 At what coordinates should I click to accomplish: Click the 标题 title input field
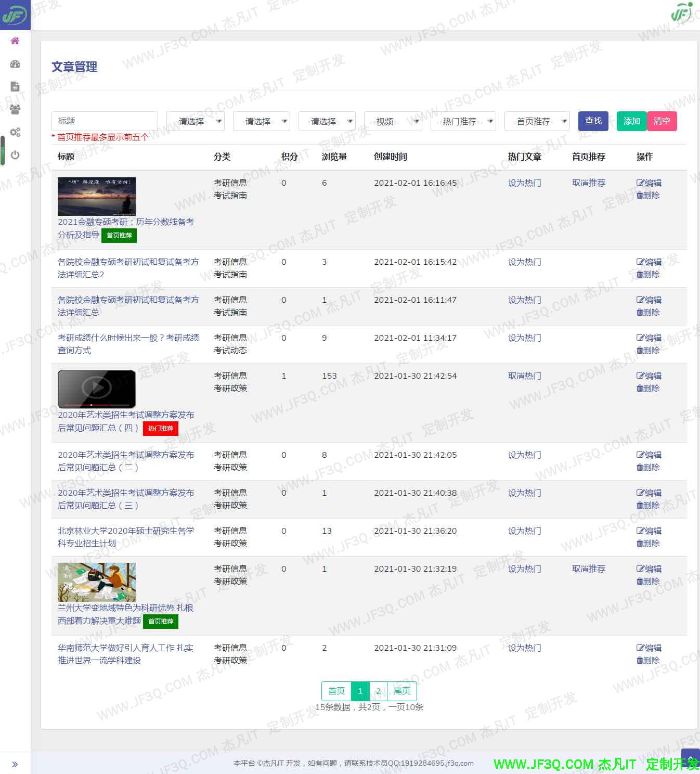pyautogui.click(x=104, y=121)
